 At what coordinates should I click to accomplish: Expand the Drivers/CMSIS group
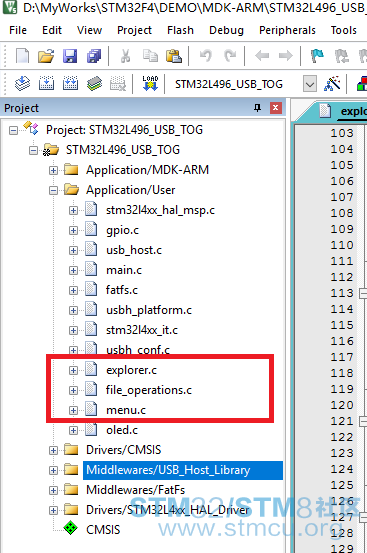click(x=53, y=450)
